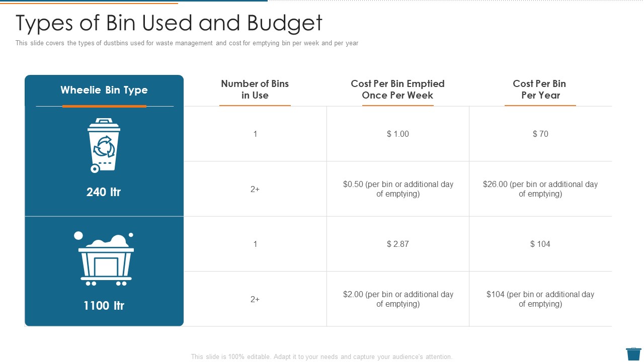Click the Wheelie Bin Type header
Image resolution: width=644 pixels, height=362 pixels.
(x=104, y=90)
